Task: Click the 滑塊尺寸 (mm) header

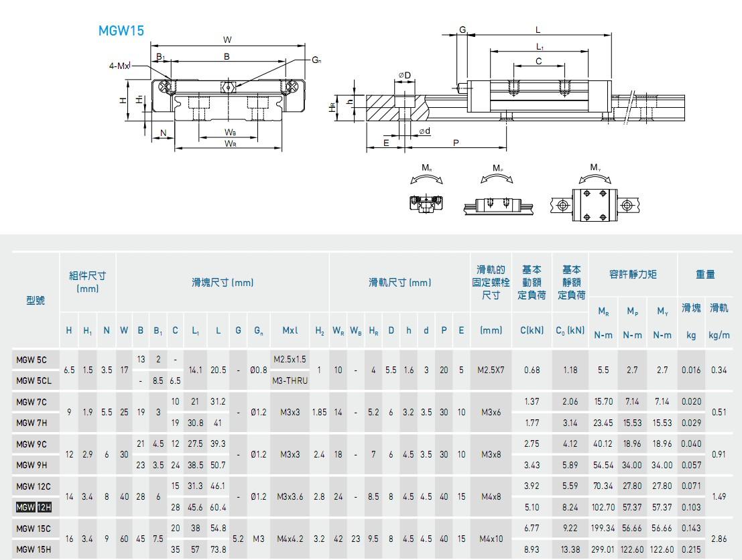Action: 223,283
